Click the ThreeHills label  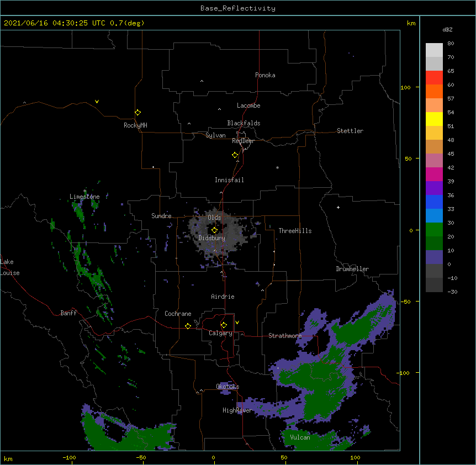pos(295,231)
